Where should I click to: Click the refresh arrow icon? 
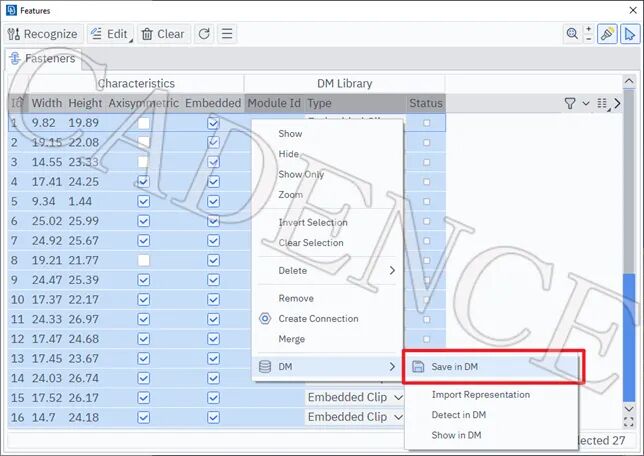click(204, 34)
